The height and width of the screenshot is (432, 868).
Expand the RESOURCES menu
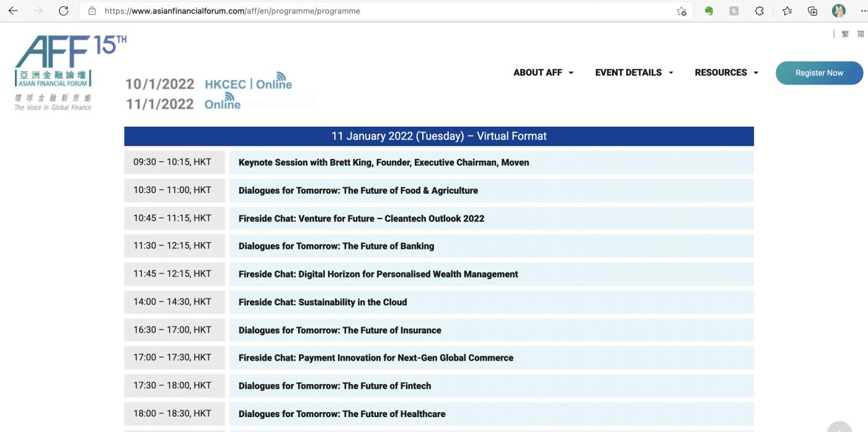coord(727,73)
